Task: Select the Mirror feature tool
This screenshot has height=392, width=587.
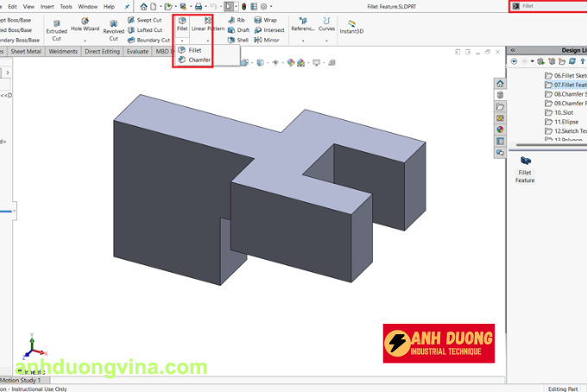Action: tap(265, 40)
